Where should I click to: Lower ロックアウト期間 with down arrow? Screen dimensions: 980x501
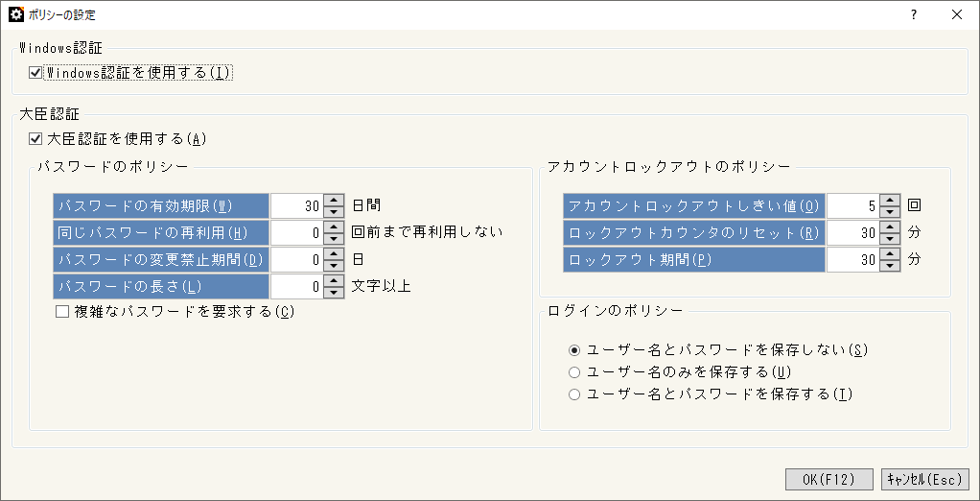click(x=890, y=265)
